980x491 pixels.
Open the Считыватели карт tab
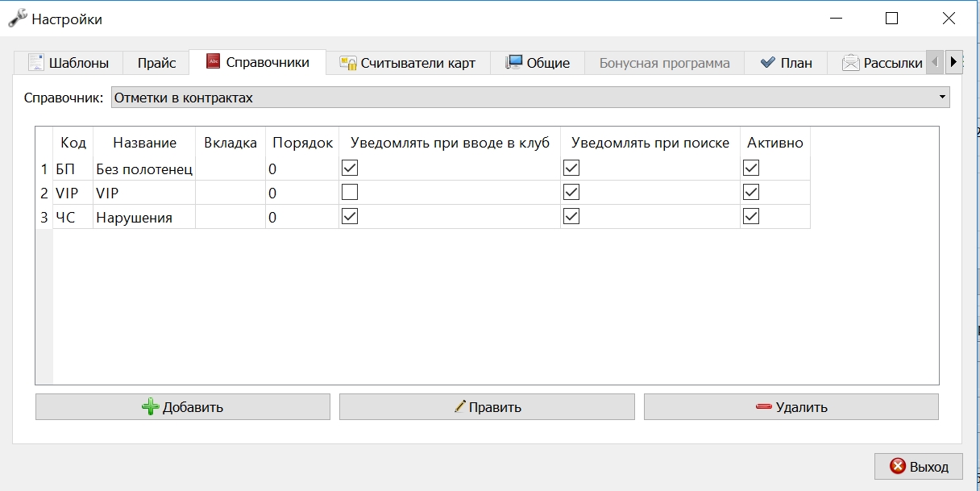pos(408,63)
